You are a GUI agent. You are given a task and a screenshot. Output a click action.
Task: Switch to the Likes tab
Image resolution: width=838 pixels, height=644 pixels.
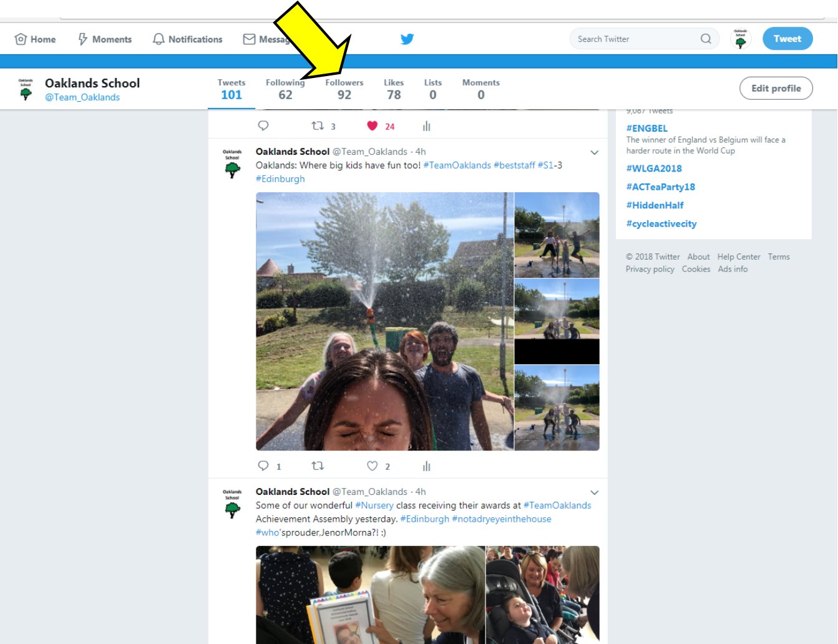393,89
